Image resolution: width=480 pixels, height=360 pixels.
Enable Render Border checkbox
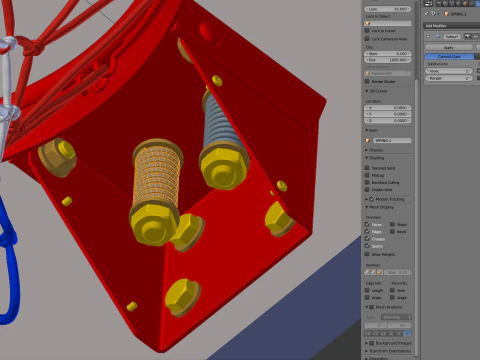click(x=367, y=81)
